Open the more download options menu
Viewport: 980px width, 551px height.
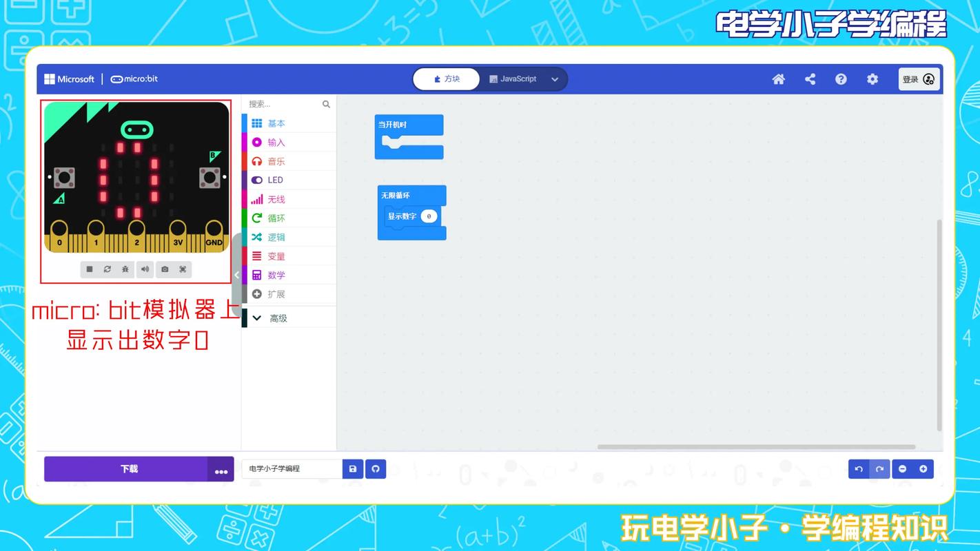pyautogui.click(x=221, y=470)
